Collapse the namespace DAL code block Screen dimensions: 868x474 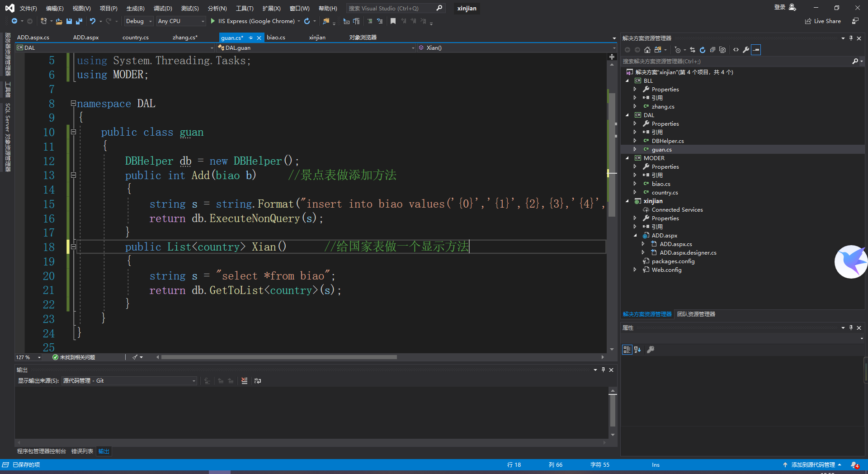pos(73,103)
